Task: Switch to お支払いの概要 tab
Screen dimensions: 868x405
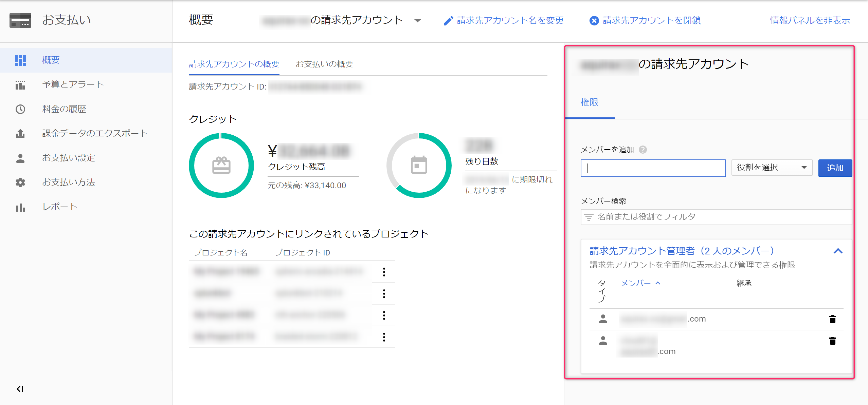Action: [x=324, y=64]
